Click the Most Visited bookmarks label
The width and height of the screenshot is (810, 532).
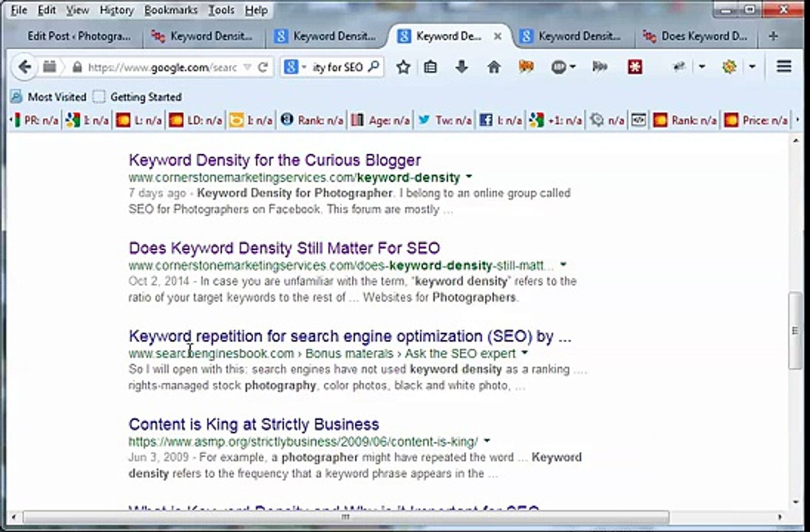point(57,97)
